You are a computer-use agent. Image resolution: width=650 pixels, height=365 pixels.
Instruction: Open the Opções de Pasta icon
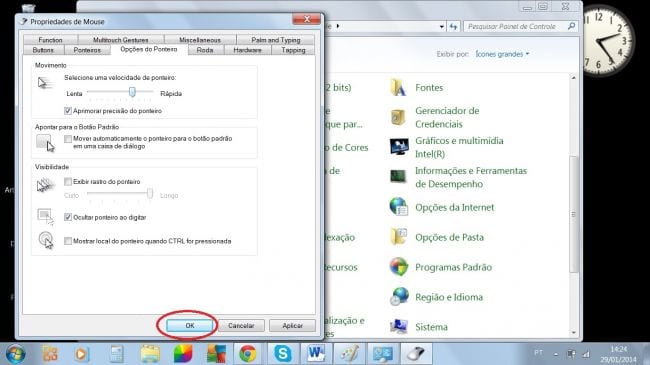tap(399, 237)
